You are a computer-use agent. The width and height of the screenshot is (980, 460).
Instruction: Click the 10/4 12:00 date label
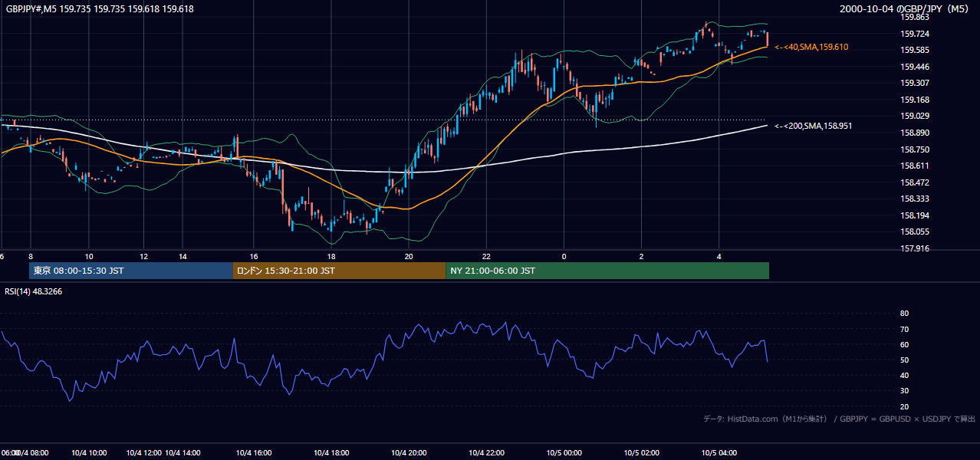coord(143,453)
